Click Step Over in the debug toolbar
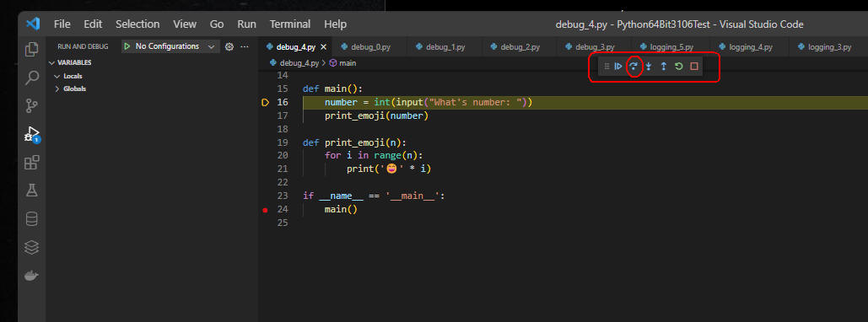This screenshot has height=322, width=868. [x=633, y=67]
